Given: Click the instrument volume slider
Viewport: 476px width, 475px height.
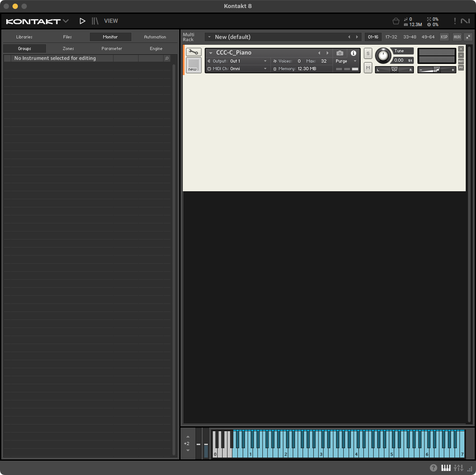Looking at the screenshot, I should coord(437,70).
